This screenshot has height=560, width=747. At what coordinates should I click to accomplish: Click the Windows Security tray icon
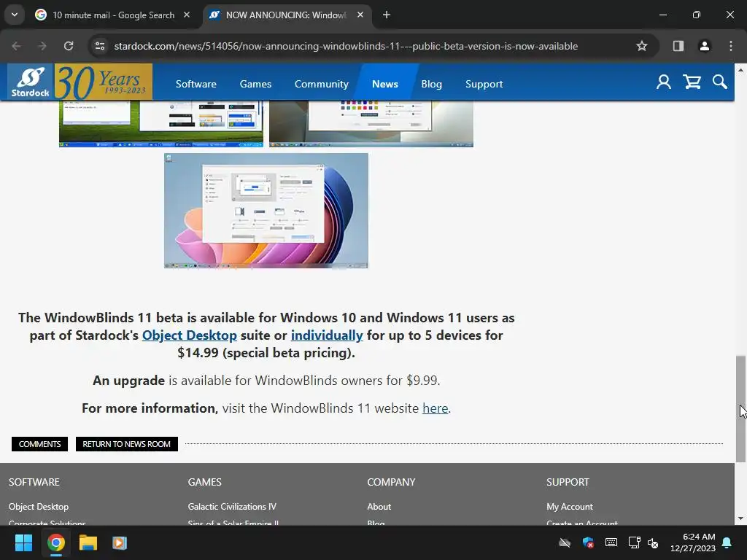click(588, 542)
